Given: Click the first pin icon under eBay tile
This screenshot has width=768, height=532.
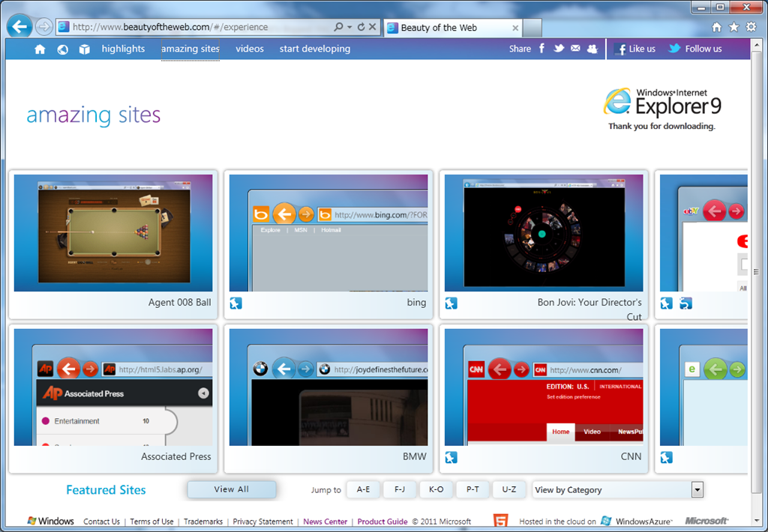Looking at the screenshot, I should (x=666, y=303).
